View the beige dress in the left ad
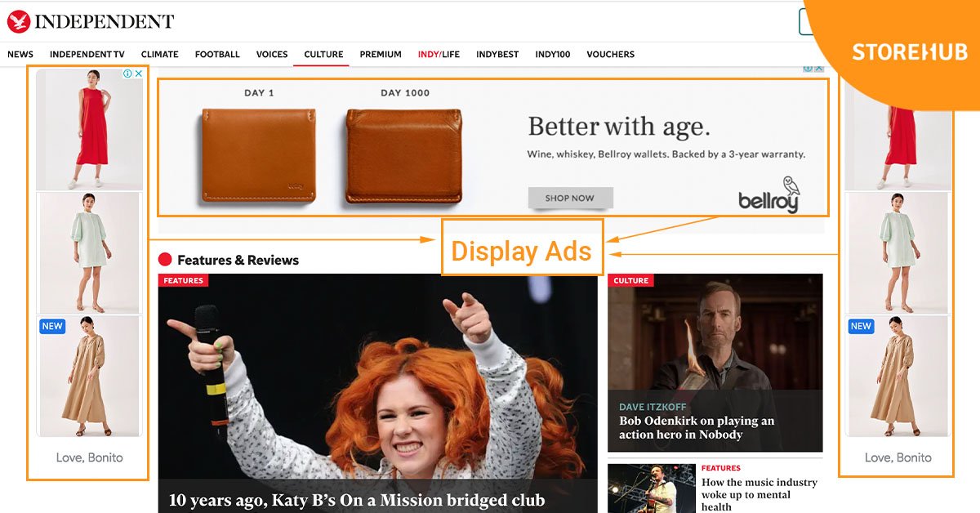Image resolution: width=980 pixels, height=513 pixels. click(x=89, y=377)
